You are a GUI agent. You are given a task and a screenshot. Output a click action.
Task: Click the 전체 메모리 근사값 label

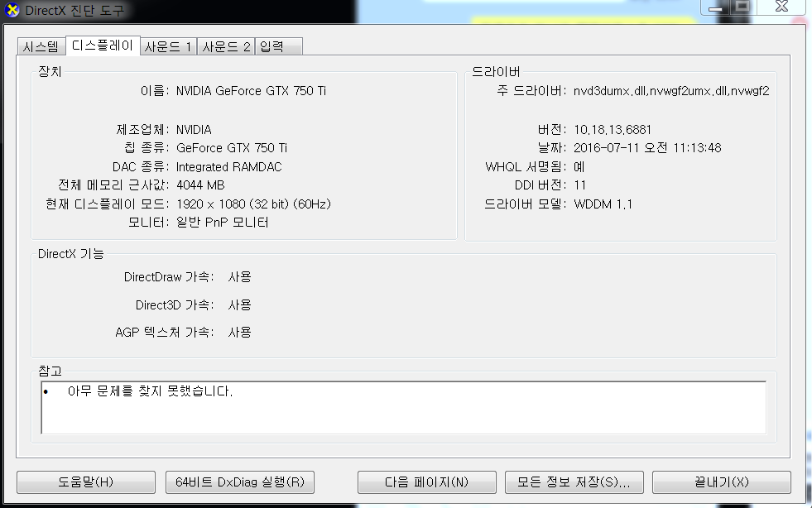(113, 185)
